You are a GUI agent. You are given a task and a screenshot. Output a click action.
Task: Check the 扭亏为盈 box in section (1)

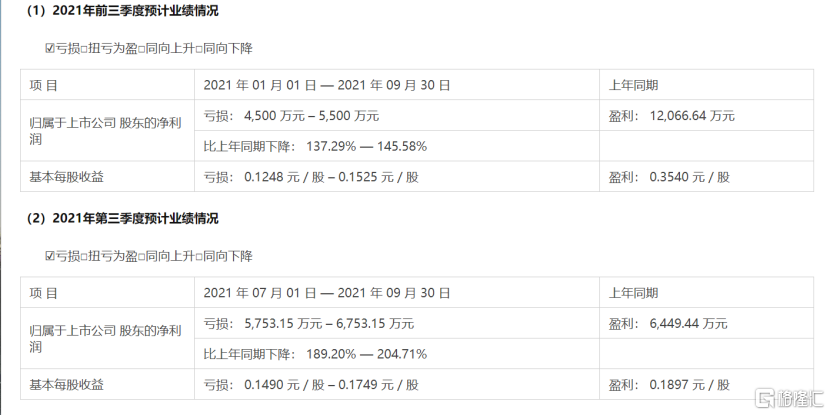pos(82,48)
